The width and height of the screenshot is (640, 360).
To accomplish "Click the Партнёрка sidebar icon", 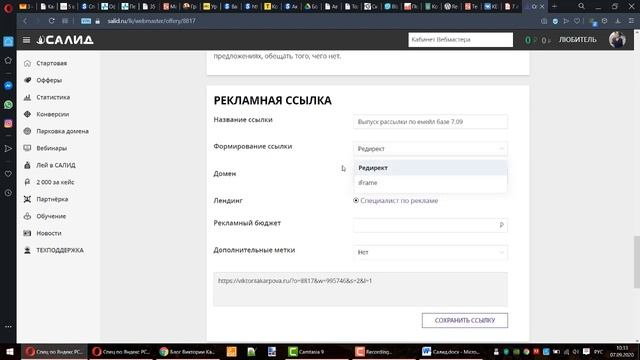I will (x=27, y=199).
